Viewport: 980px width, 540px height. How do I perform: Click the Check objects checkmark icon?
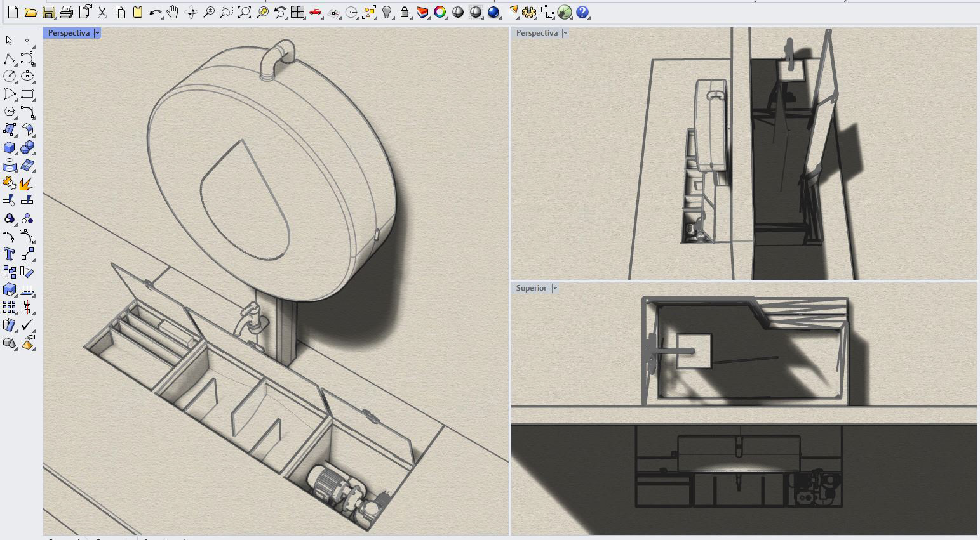tap(27, 325)
